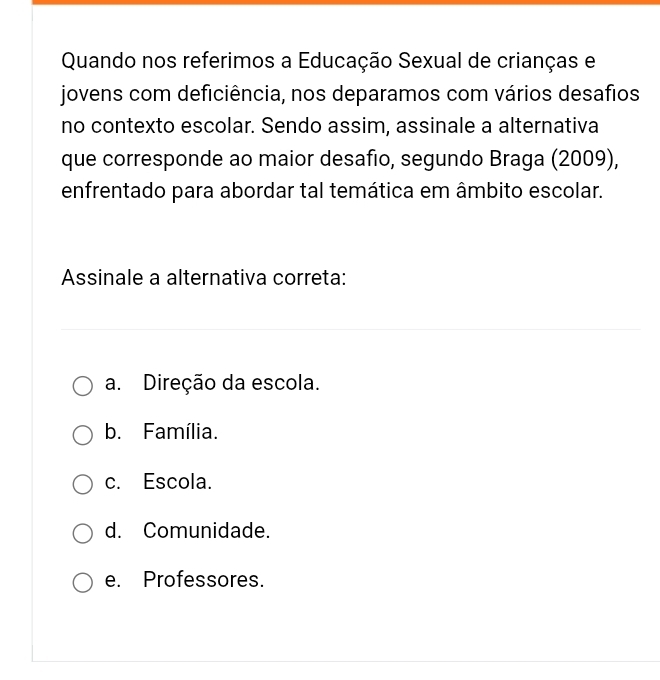Select the Professores radio button
660x680 pixels.
coord(83,581)
